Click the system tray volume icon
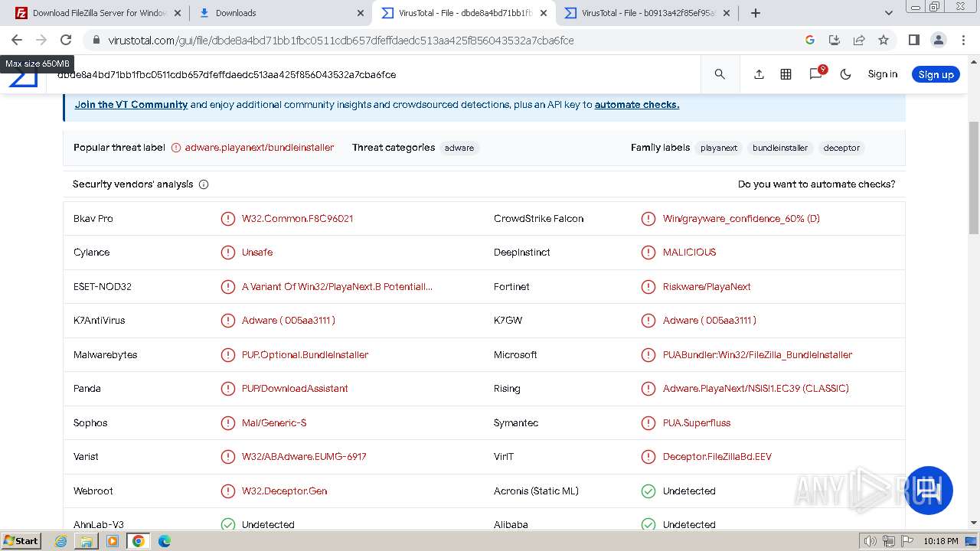 [870, 541]
